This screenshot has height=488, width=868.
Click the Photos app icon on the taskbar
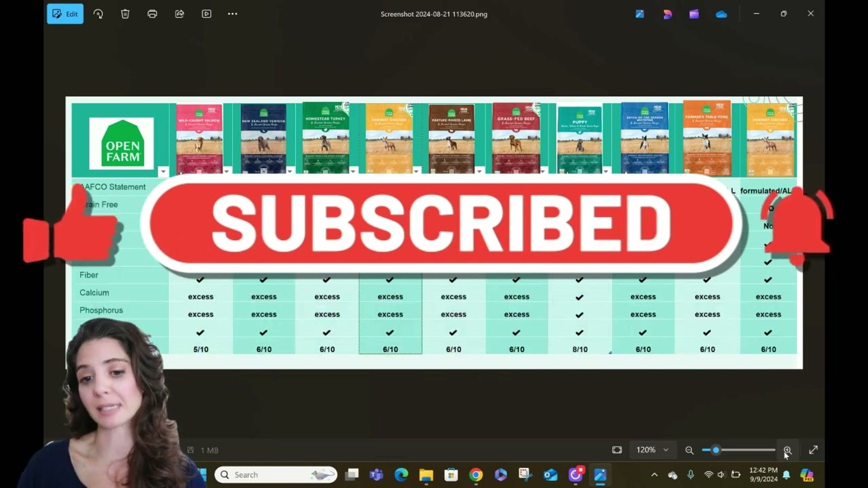pos(600,475)
